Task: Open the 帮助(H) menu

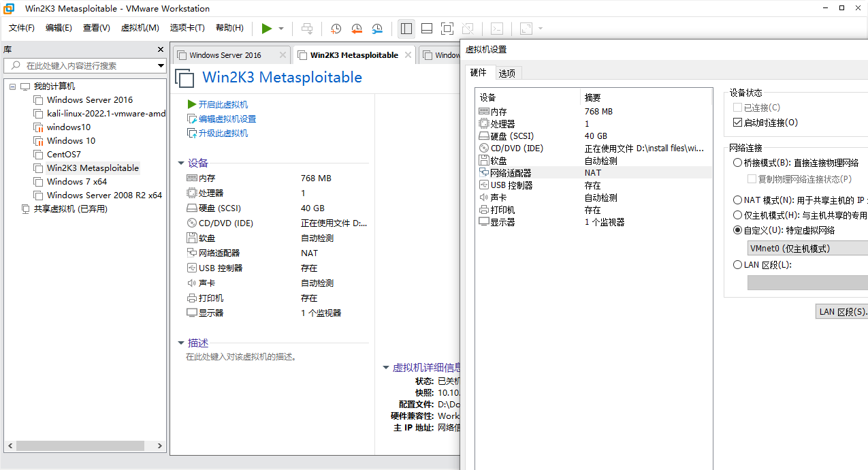Action: point(229,28)
